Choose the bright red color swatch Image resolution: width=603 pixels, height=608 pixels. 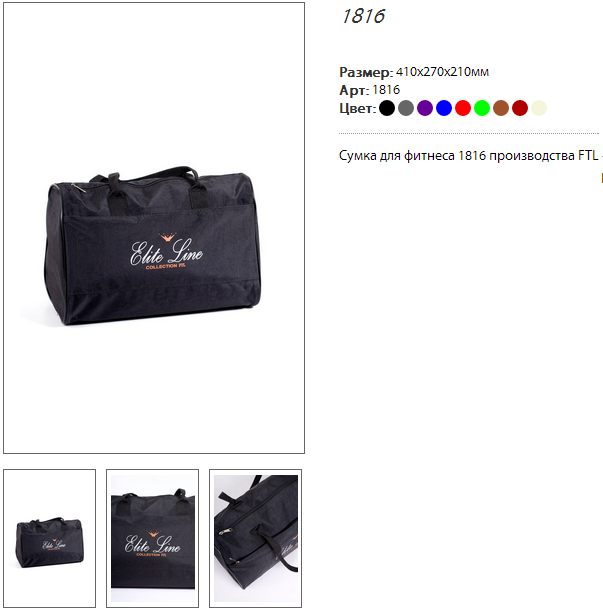tap(463, 108)
